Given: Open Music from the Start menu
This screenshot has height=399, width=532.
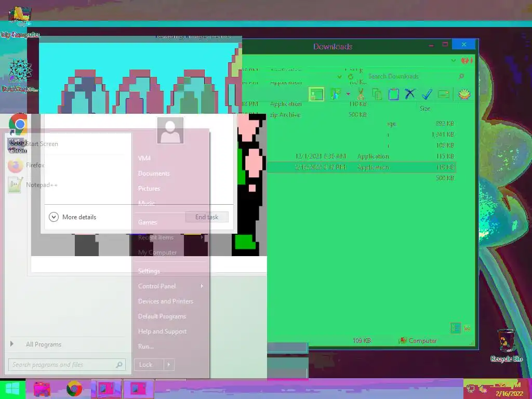Looking at the screenshot, I should pos(146,204).
